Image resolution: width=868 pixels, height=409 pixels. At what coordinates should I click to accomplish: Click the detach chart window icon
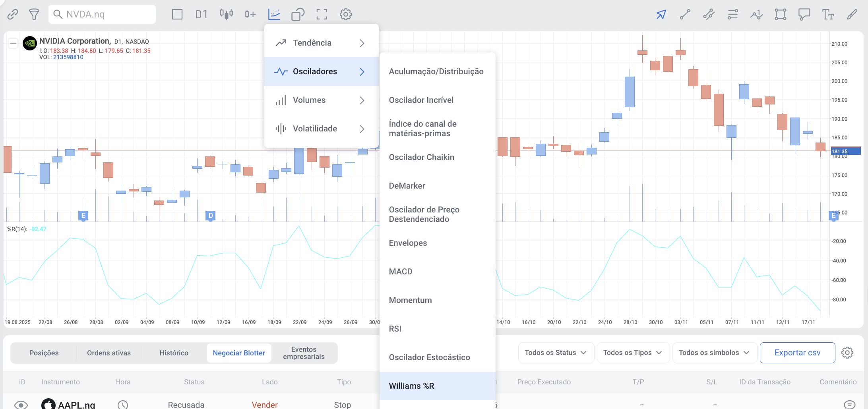(298, 14)
